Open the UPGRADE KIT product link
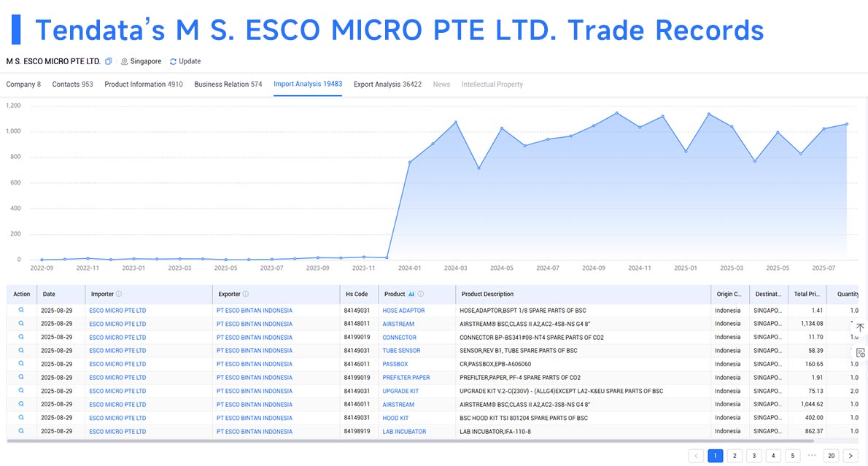The width and height of the screenshot is (868, 466). 400,391
